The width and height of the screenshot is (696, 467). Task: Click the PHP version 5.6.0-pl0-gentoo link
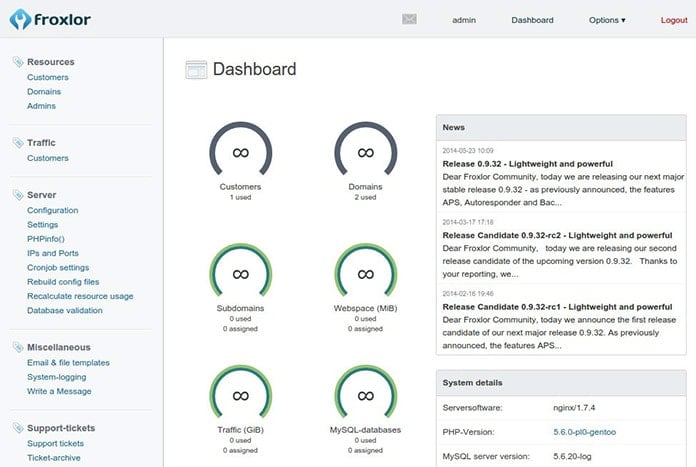pos(584,432)
